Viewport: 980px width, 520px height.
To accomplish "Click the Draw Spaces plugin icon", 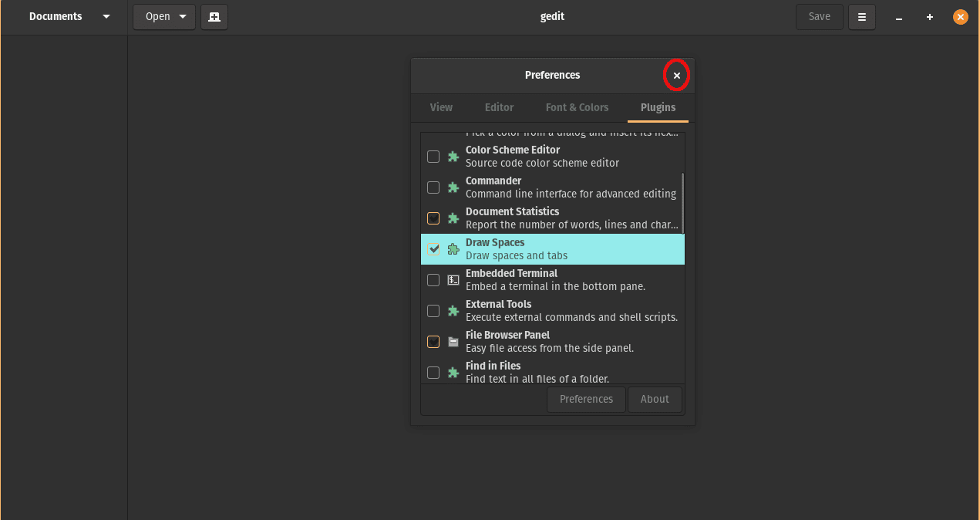I will coord(453,249).
